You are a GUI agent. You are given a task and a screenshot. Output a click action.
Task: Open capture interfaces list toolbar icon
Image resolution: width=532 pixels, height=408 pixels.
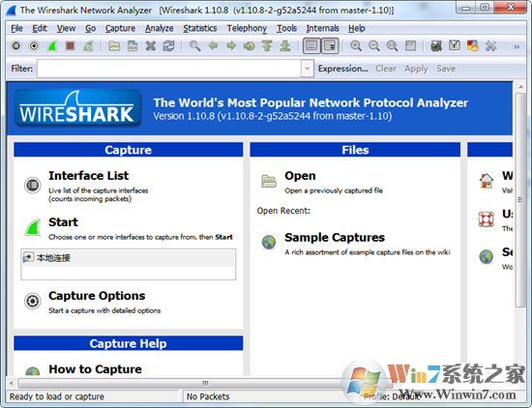pos(15,45)
